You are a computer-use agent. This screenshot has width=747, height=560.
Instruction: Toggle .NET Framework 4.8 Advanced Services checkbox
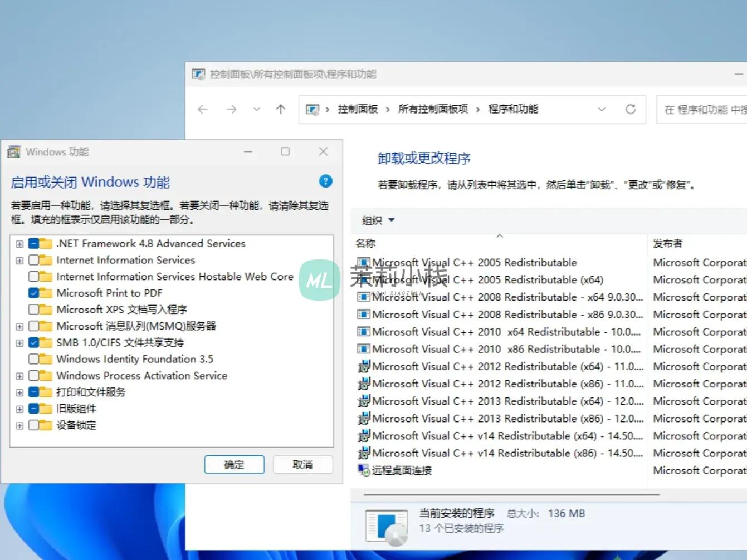pyautogui.click(x=33, y=244)
